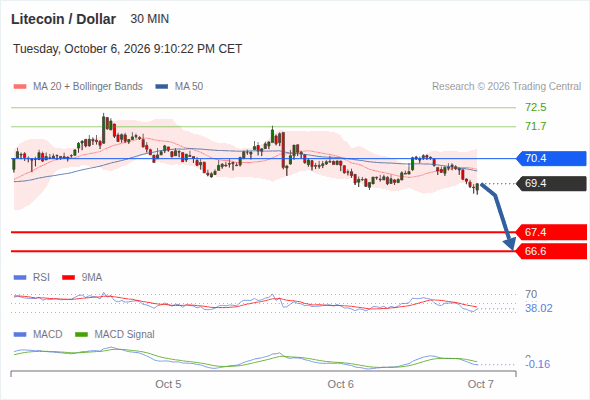The width and height of the screenshot is (590, 400).
Task: Click the MACD Signal legend label
Action: pyautogui.click(x=124, y=334)
